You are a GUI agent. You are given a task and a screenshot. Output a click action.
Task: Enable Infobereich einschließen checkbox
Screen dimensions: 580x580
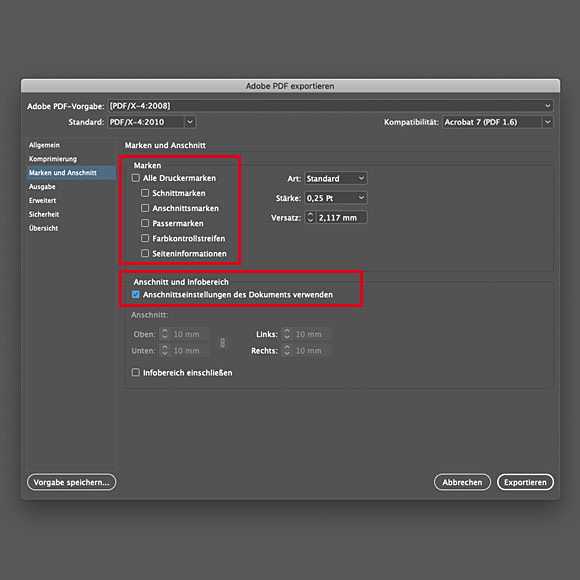coord(136,372)
